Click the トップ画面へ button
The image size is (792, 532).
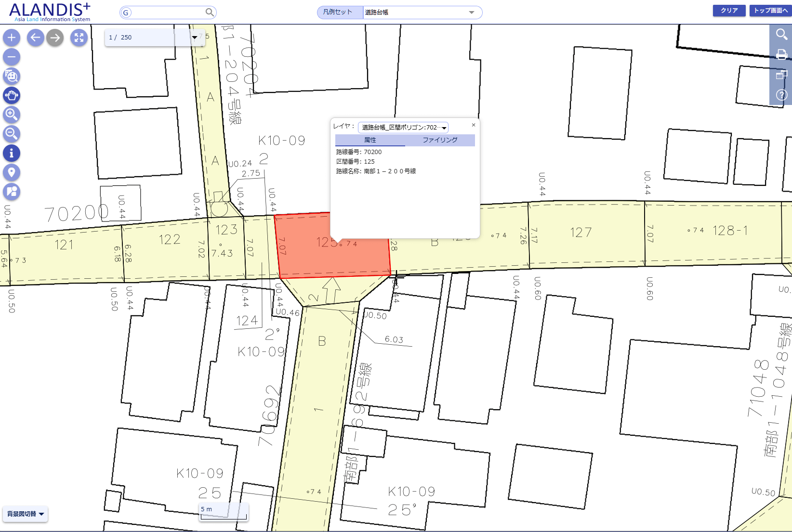pyautogui.click(x=770, y=11)
